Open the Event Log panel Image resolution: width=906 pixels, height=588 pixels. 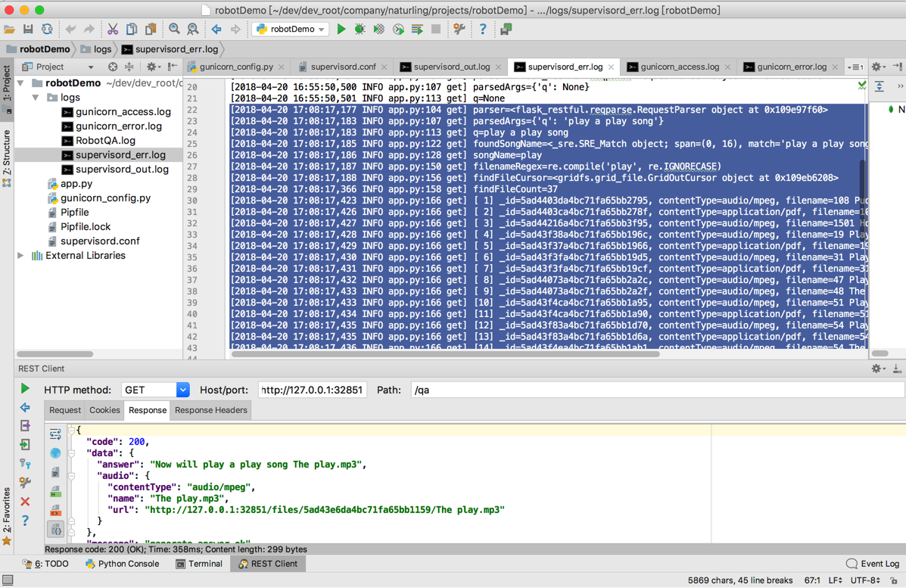coord(873,564)
